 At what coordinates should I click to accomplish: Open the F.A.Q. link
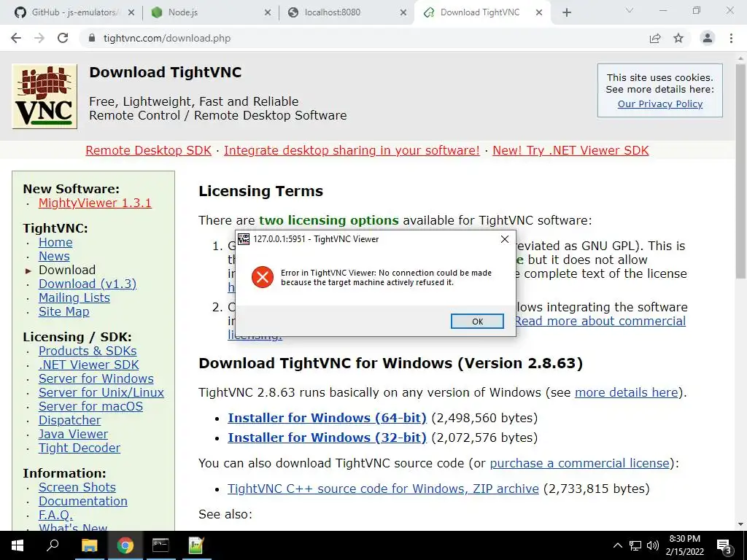pyautogui.click(x=55, y=515)
